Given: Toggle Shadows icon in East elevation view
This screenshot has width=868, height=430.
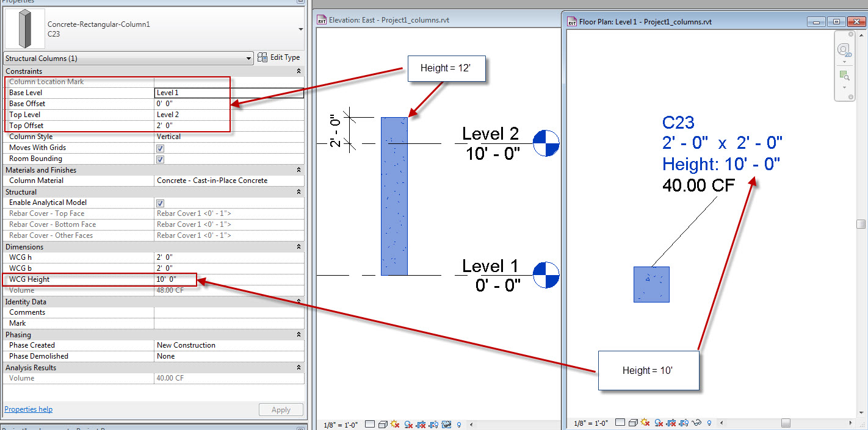Looking at the screenshot, I should [x=408, y=424].
